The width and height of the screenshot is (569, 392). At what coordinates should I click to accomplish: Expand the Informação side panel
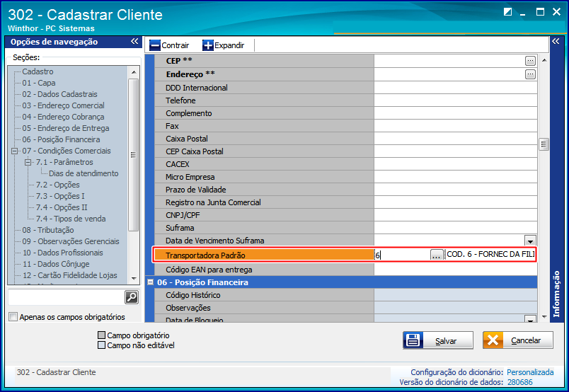tap(556, 41)
